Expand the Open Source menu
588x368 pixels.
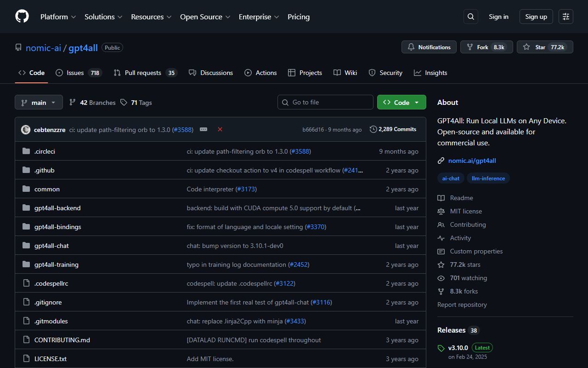(205, 17)
